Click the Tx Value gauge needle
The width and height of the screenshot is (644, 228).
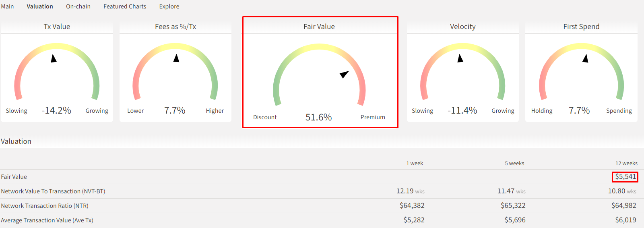pos(54,59)
